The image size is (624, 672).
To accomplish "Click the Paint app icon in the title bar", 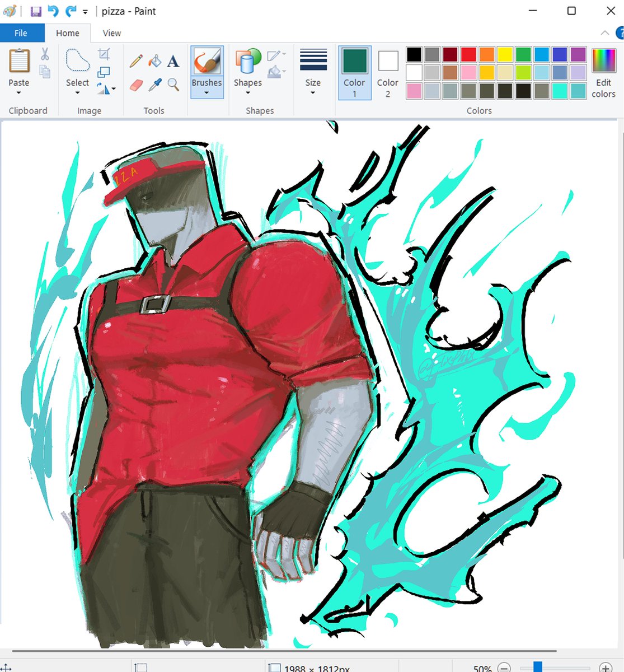I will pos(10,11).
